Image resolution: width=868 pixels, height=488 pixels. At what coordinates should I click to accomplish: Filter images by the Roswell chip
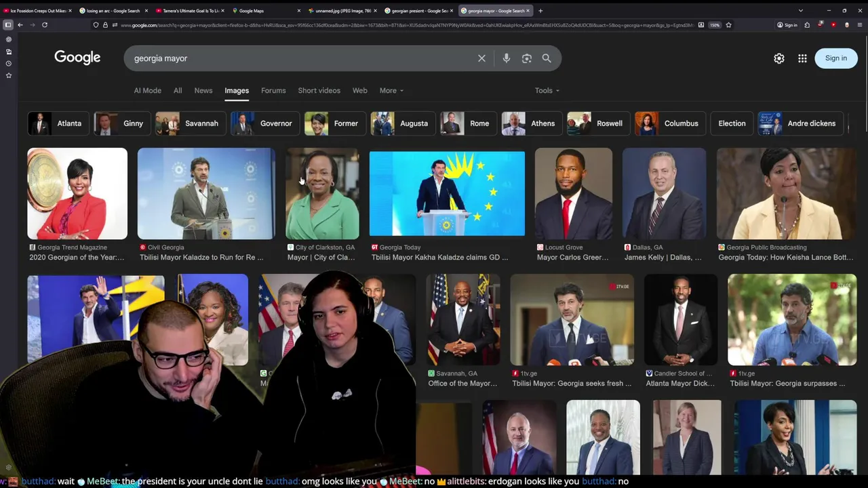[x=598, y=123]
